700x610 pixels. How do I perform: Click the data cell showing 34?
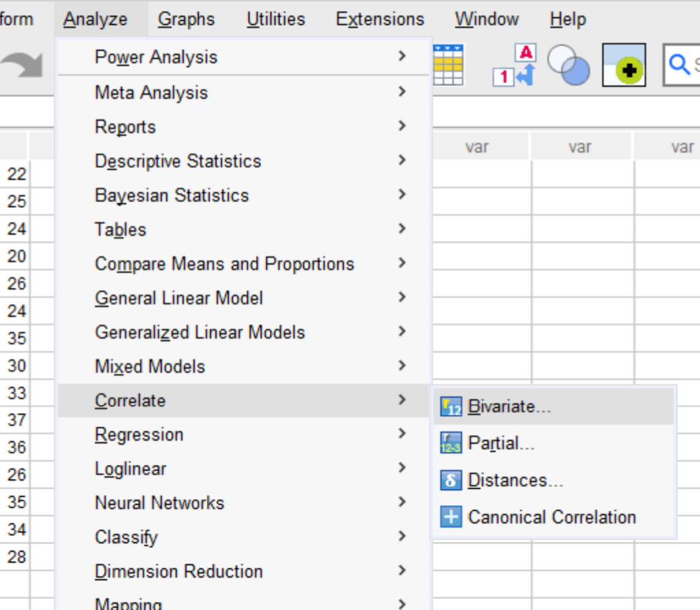pos(15,530)
